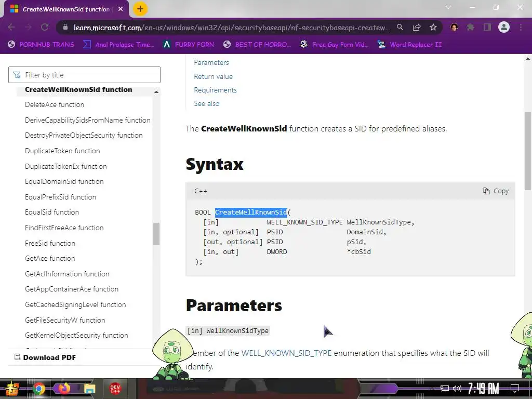Click the page vertical scrollbar thumb
The width and height of the screenshot is (532, 399).
click(x=528, y=151)
